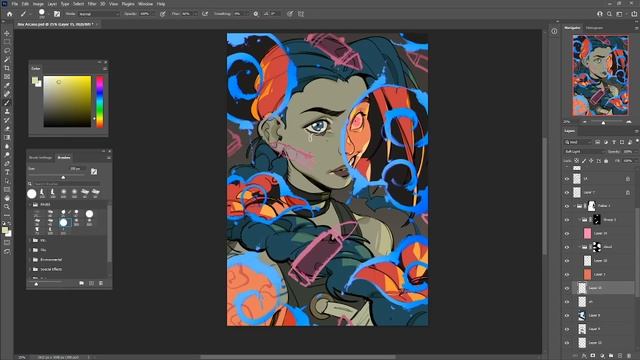Select the Hand tool

[x=7, y=198]
